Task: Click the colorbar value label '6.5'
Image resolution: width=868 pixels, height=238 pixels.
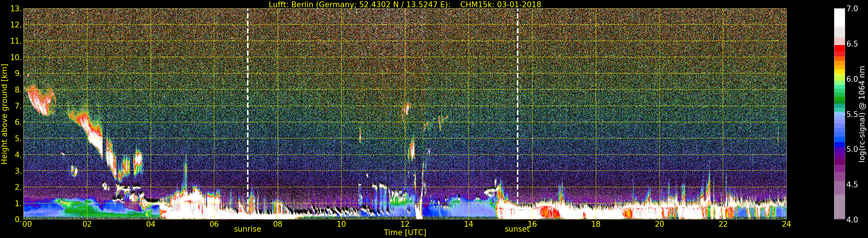Action: (x=852, y=44)
